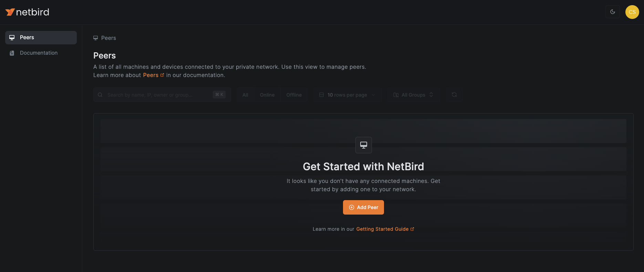Click the monitor icon above Get Started
The image size is (644, 272).
tap(363, 145)
